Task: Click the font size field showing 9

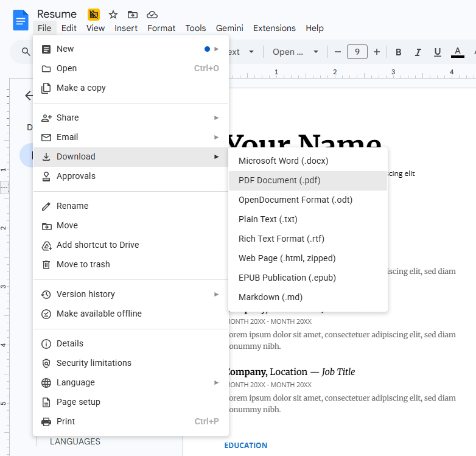Action: tap(357, 52)
